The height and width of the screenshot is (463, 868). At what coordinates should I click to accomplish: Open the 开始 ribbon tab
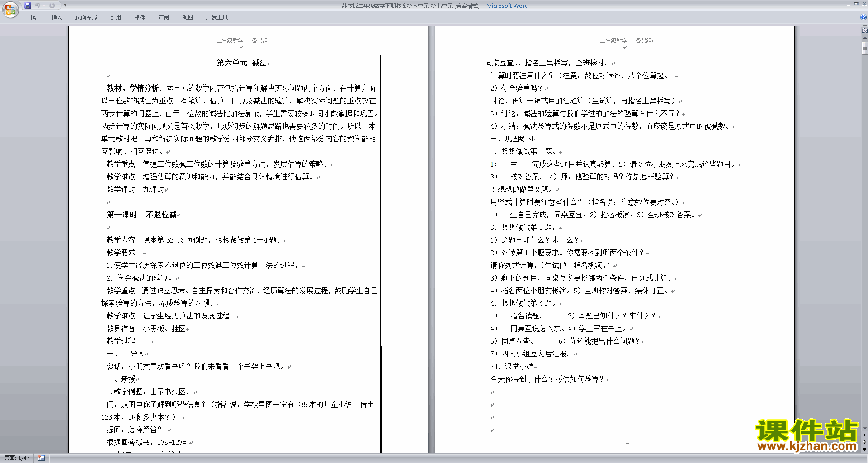33,18
